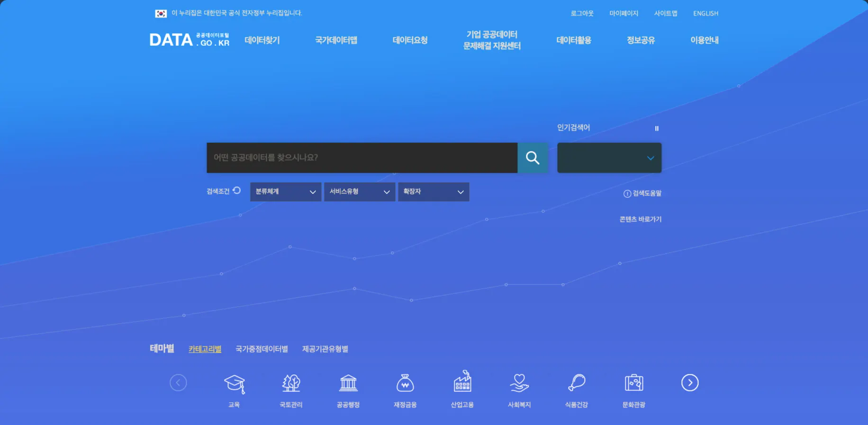The image size is (868, 425).
Task: Open 검색도움말 search help
Action: pos(642,193)
